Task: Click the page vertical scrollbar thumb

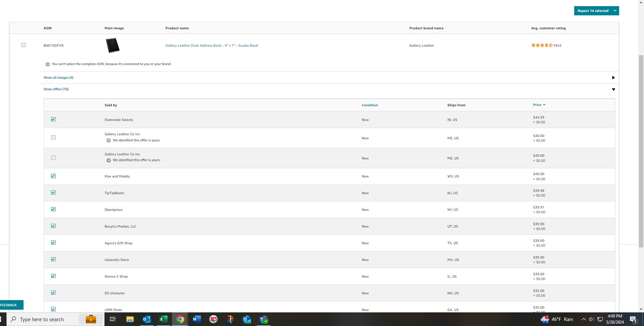Action: point(641,151)
